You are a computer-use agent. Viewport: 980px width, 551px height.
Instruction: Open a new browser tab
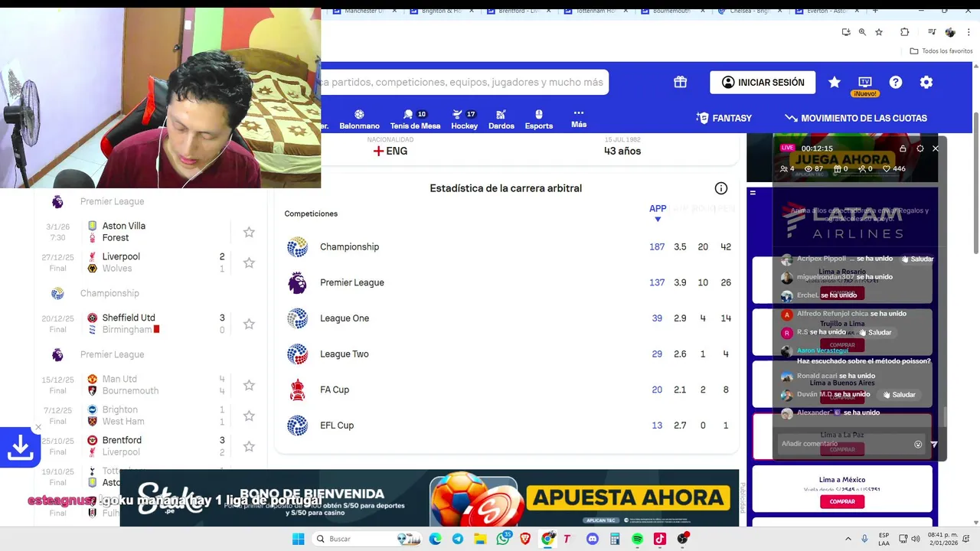875,11
